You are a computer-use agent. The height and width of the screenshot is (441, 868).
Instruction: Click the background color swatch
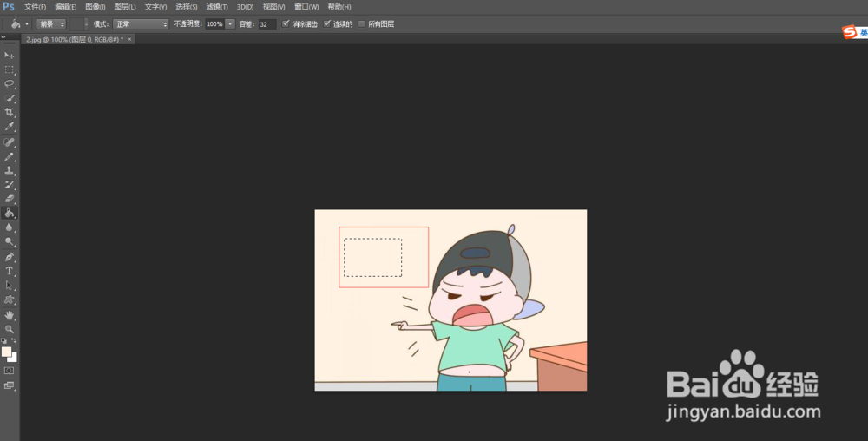[15, 359]
